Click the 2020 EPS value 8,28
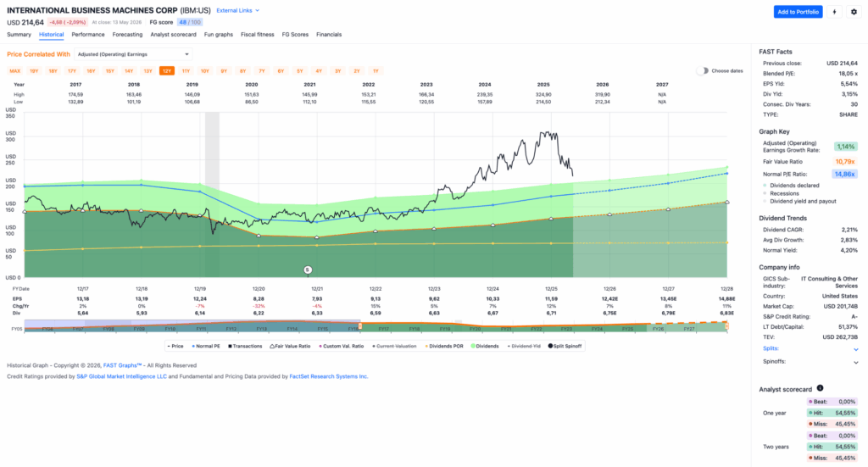The width and height of the screenshot is (868, 467). pos(258,299)
